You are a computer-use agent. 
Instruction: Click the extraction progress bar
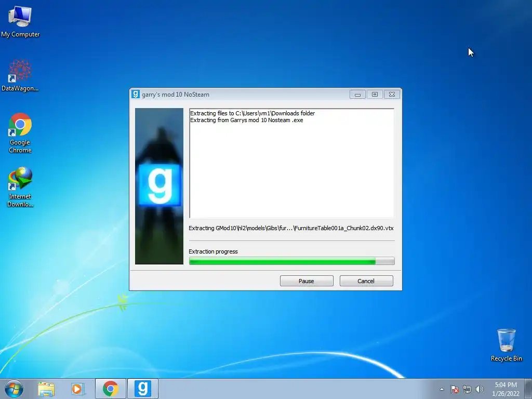click(x=292, y=261)
